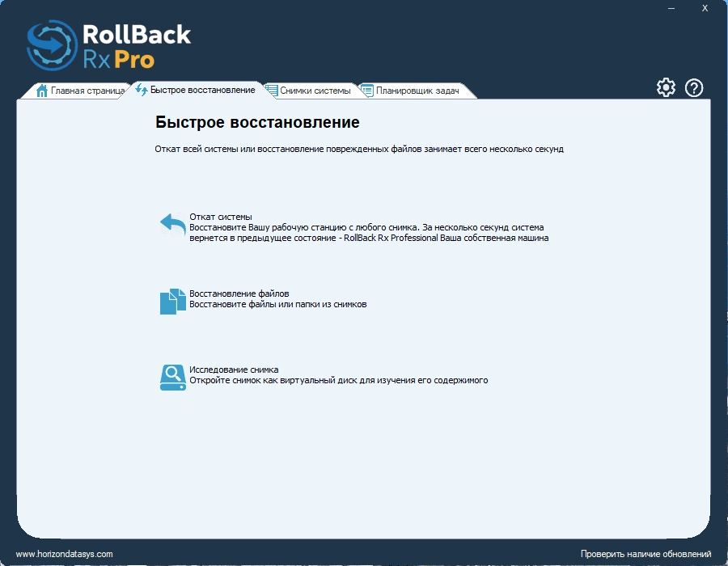Select the Быстрое восстановление tab

196,90
